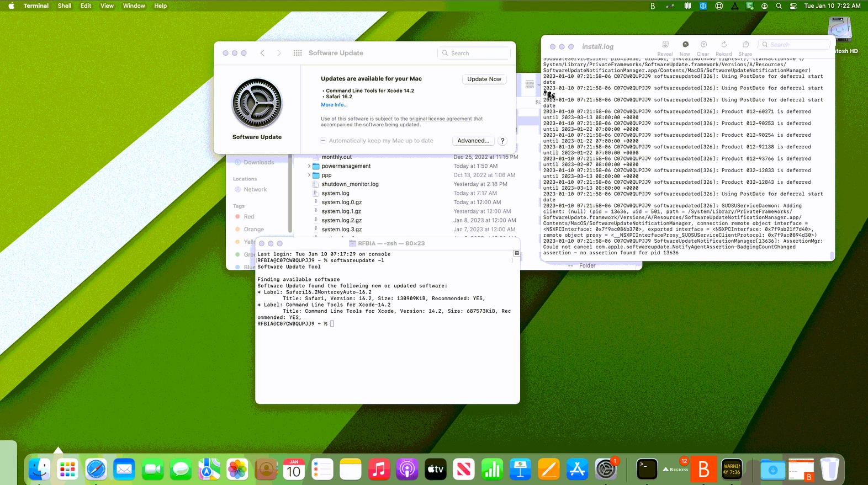Open App Store from the Dock

coord(577,470)
